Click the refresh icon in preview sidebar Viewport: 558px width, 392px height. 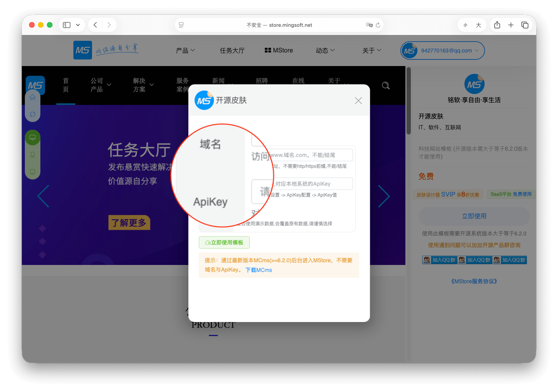pyautogui.click(x=33, y=114)
